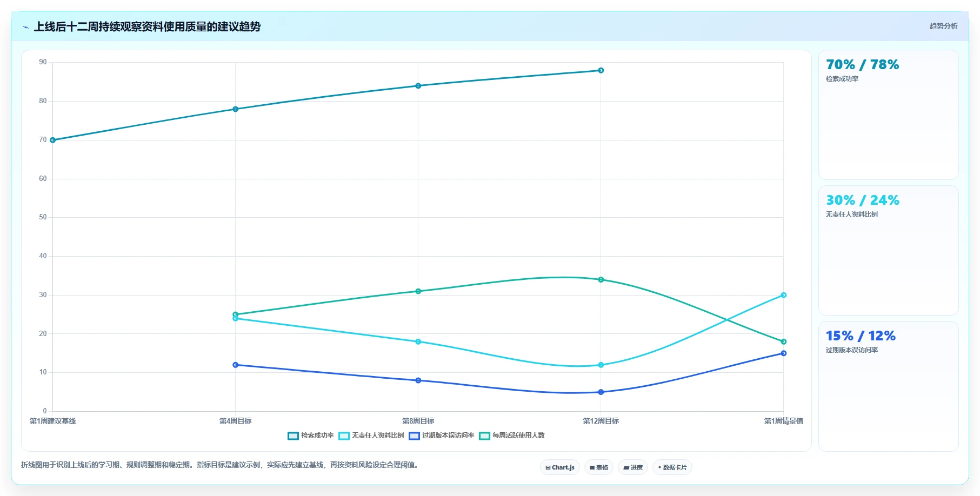
Task: Click the 第8周目标 axis label
Action: (x=418, y=421)
